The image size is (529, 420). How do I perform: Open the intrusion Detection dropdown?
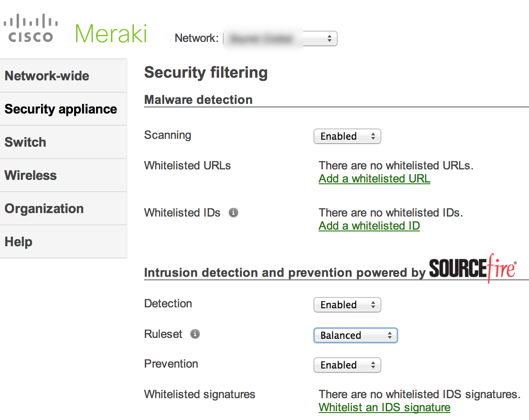tap(347, 305)
